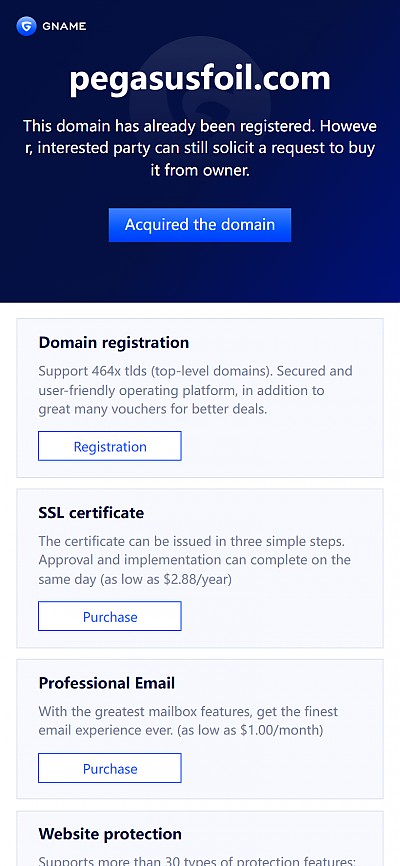Click the Domain registration heading
This screenshot has height=866, width=400.
pyautogui.click(x=114, y=342)
